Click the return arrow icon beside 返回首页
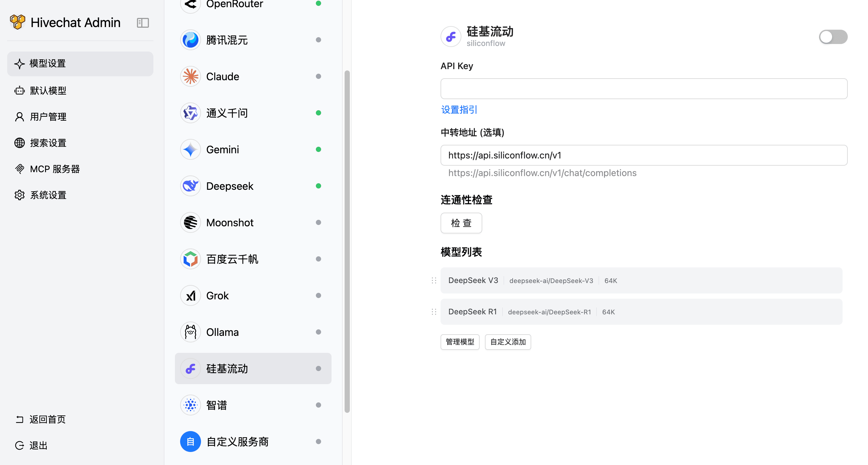This screenshot has height=465, width=868. [20, 419]
